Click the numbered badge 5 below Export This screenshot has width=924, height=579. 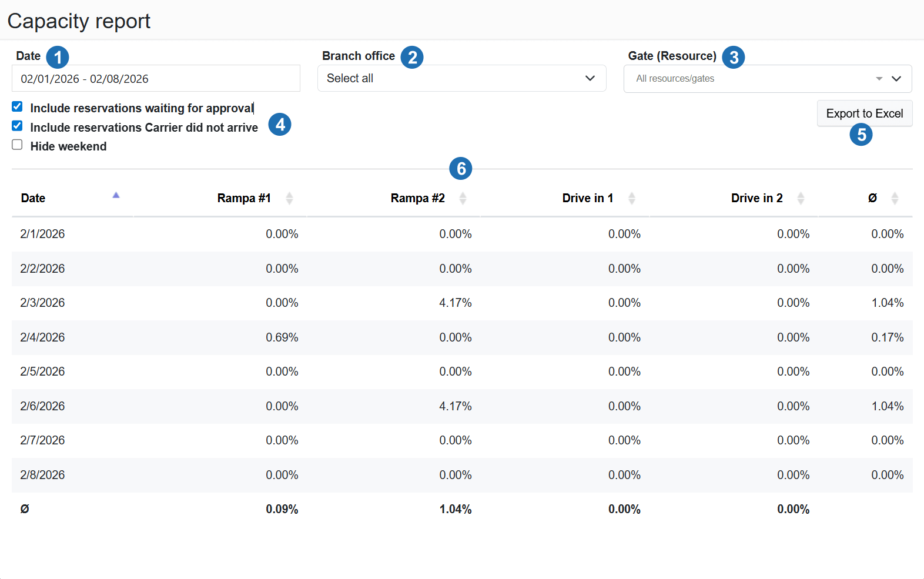[x=861, y=135]
